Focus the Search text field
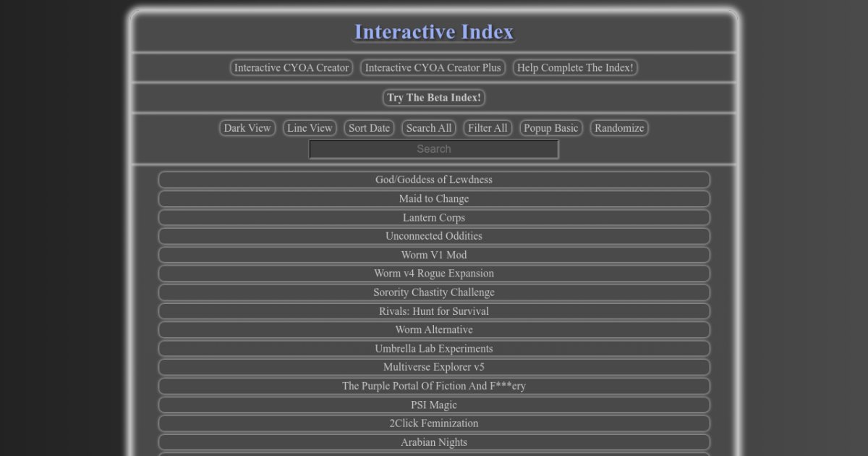 434,149
